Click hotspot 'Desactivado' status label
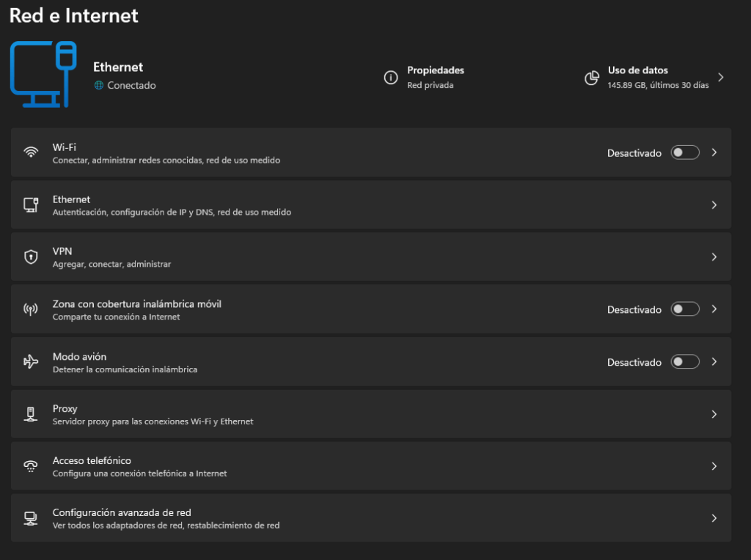Image resolution: width=751 pixels, height=560 pixels. point(634,309)
